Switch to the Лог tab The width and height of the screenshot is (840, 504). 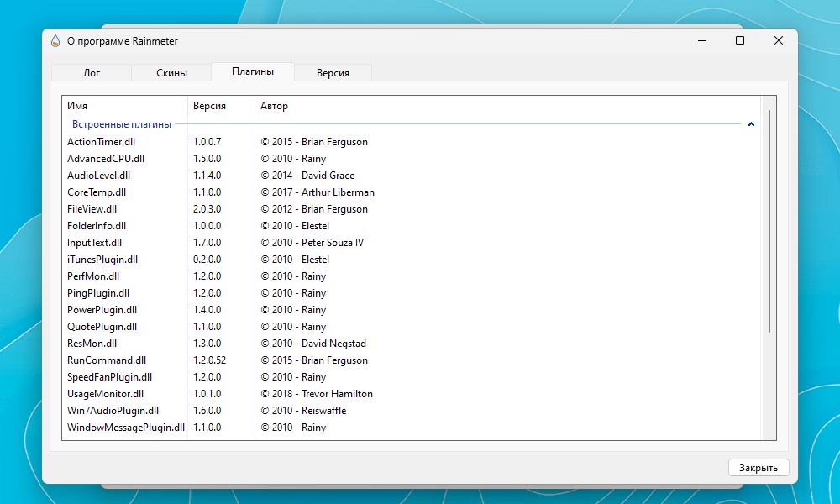(x=91, y=73)
